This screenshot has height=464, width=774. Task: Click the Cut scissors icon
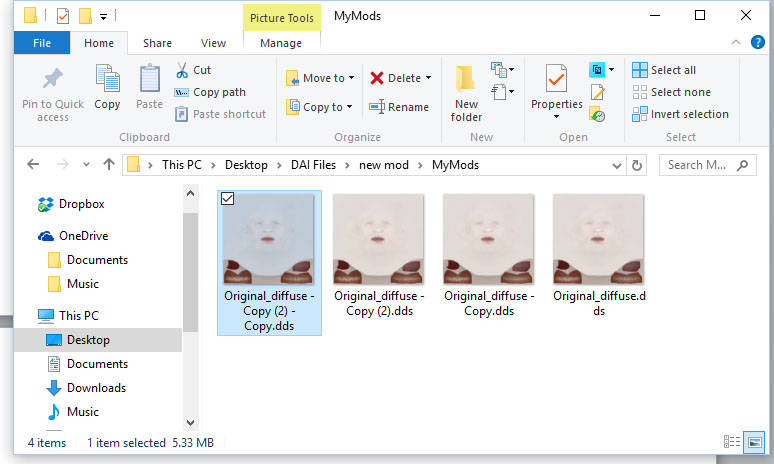[182, 70]
